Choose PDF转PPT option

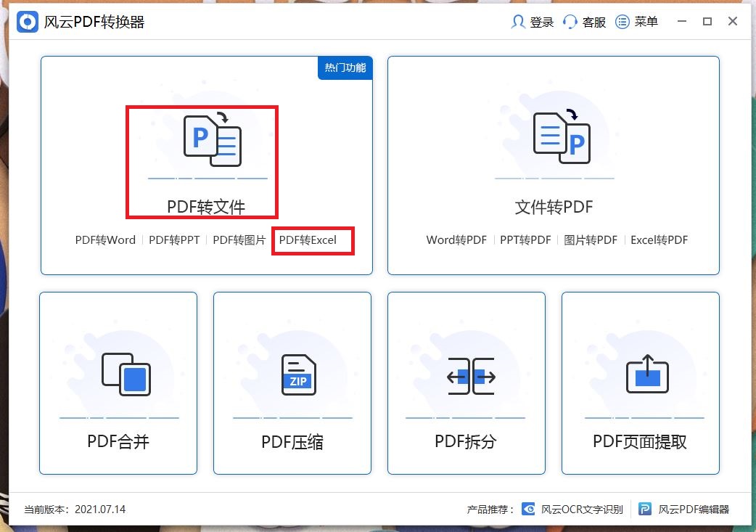pyautogui.click(x=174, y=240)
